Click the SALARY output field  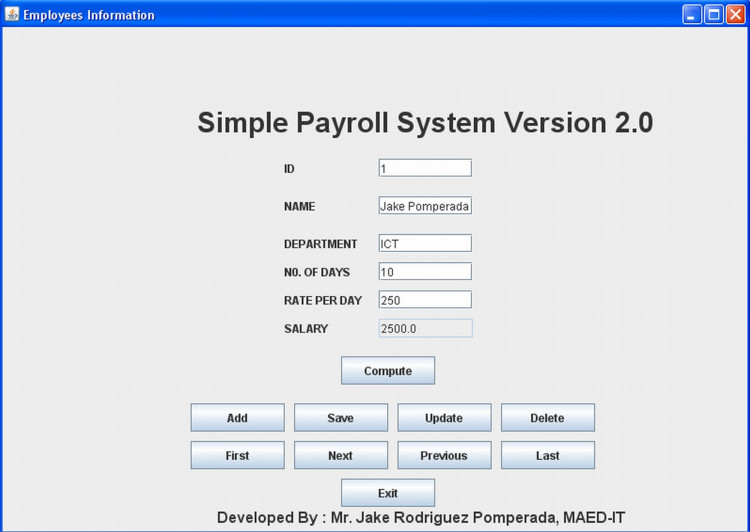426,328
